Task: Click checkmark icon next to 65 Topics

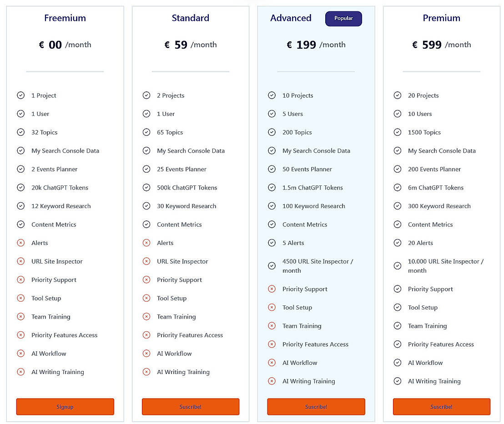Action: click(x=146, y=132)
